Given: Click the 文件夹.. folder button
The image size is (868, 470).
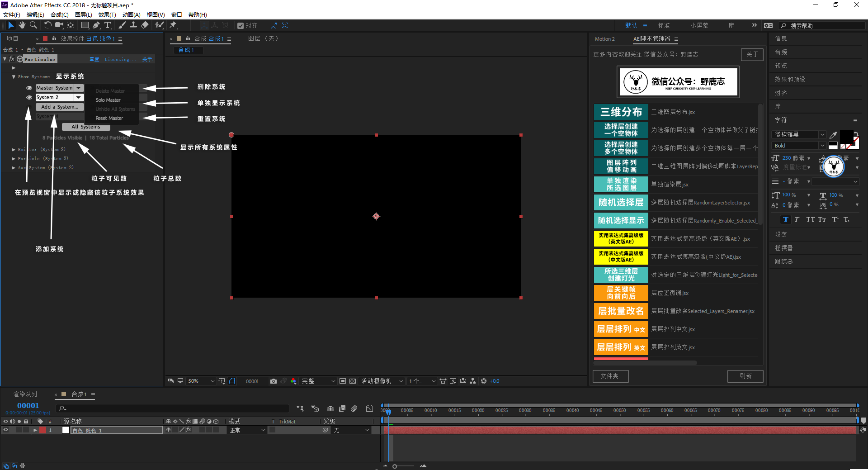Looking at the screenshot, I should click(x=611, y=376).
